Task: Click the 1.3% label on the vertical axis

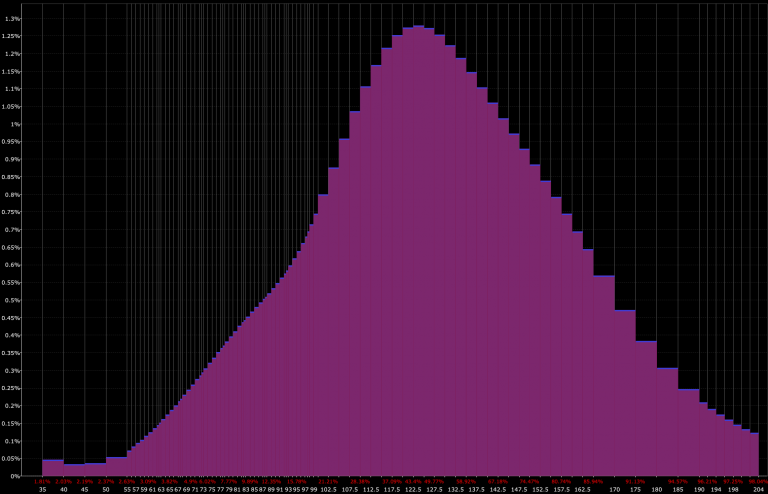Action: [x=12, y=19]
